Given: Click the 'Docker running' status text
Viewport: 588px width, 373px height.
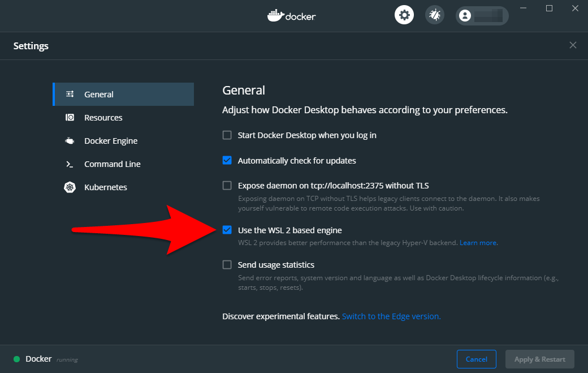Looking at the screenshot, I should 52,359.
